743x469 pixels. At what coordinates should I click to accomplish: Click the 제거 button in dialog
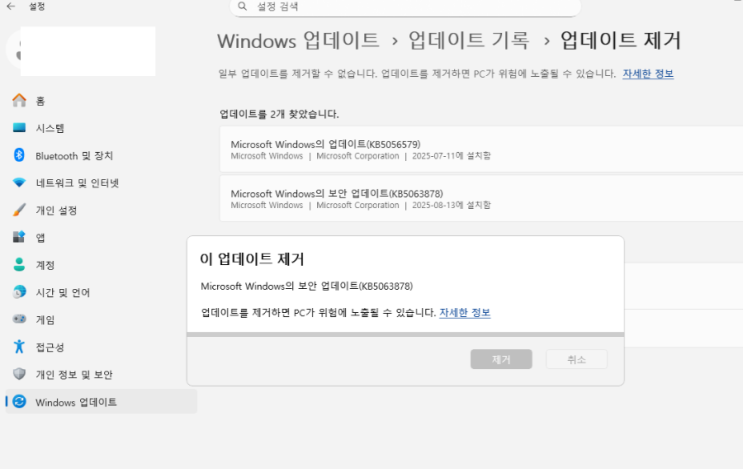click(501, 359)
